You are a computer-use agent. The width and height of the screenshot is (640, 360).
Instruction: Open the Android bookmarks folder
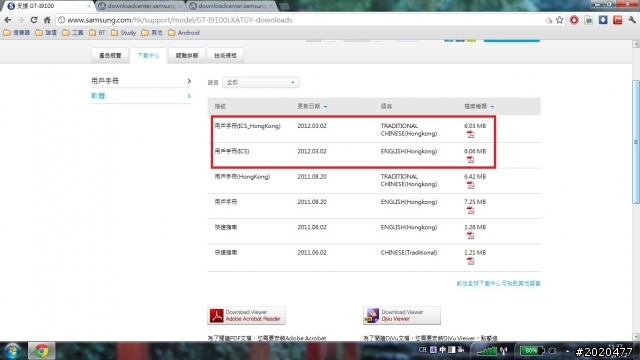(x=184, y=33)
